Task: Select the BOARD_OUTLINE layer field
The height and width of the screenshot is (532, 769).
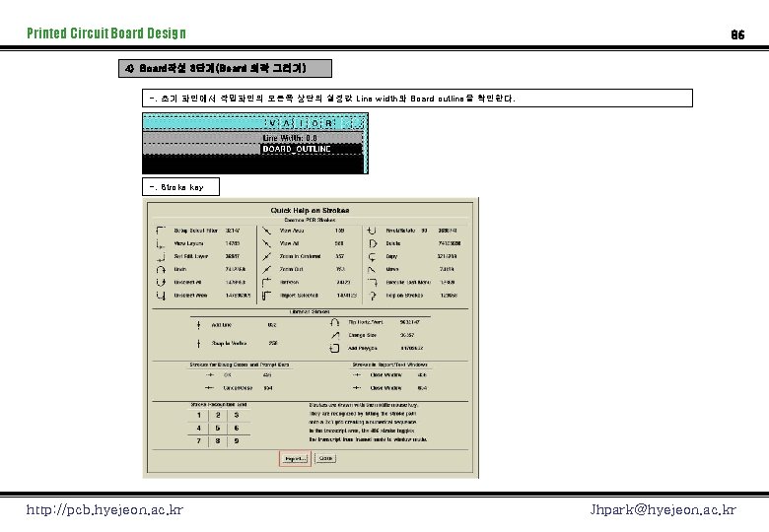Action: [311, 149]
